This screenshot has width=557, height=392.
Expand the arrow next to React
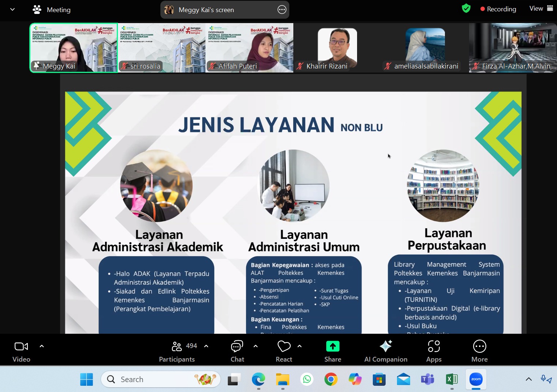[300, 346]
